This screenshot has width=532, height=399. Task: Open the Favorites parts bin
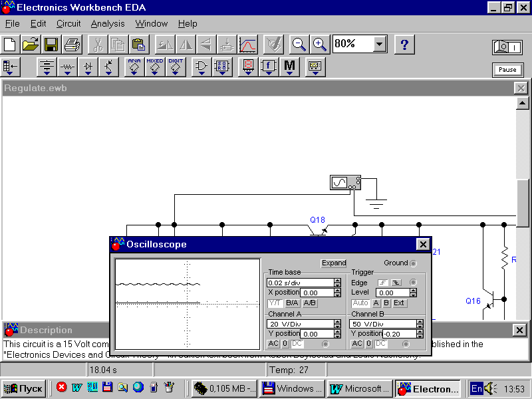pyautogui.click(x=11, y=67)
